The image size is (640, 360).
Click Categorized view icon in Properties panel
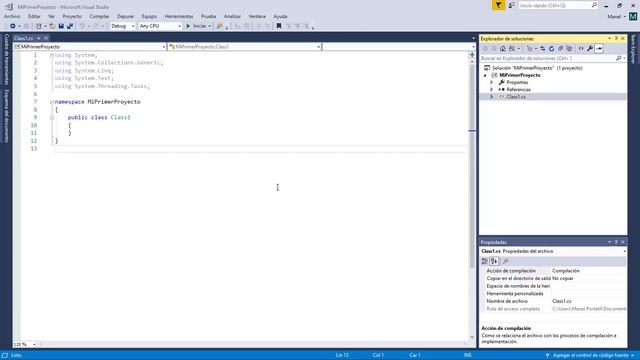pyautogui.click(x=484, y=261)
